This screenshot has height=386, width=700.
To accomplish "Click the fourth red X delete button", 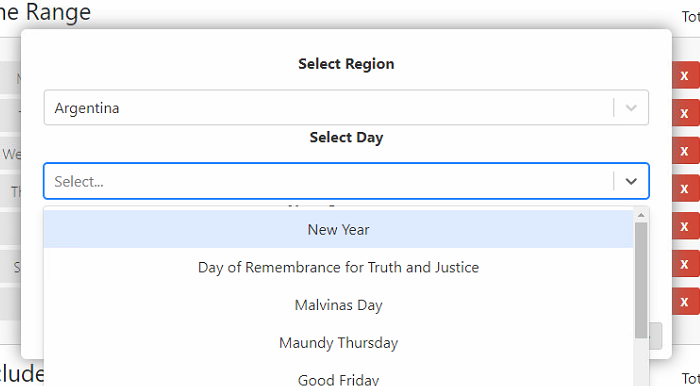I will 685,189.
